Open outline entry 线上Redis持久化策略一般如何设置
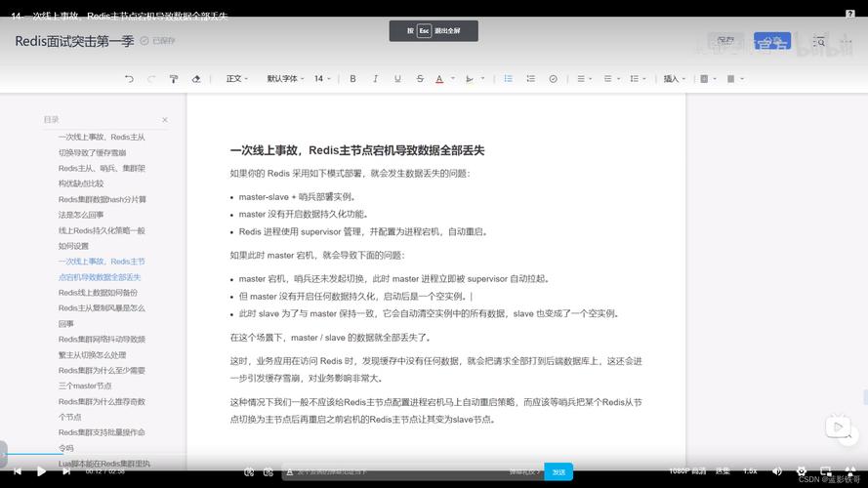The image size is (868, 488). click(x=102, y=238)
